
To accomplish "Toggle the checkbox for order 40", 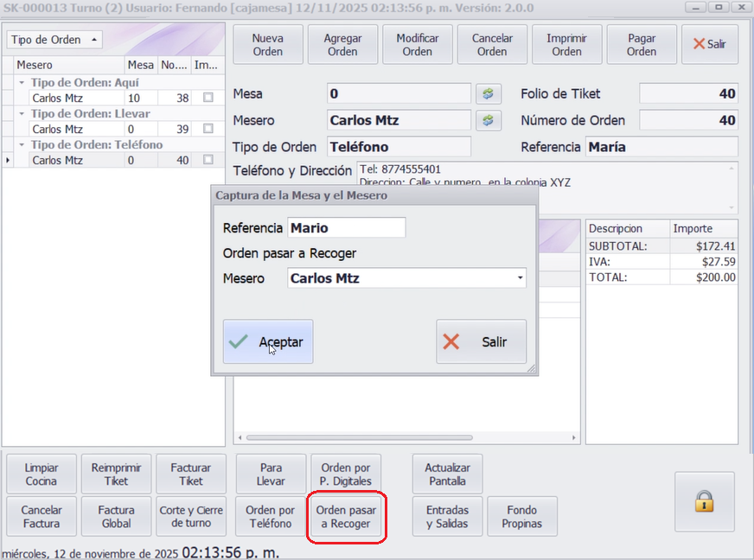I will pos(208,160).
